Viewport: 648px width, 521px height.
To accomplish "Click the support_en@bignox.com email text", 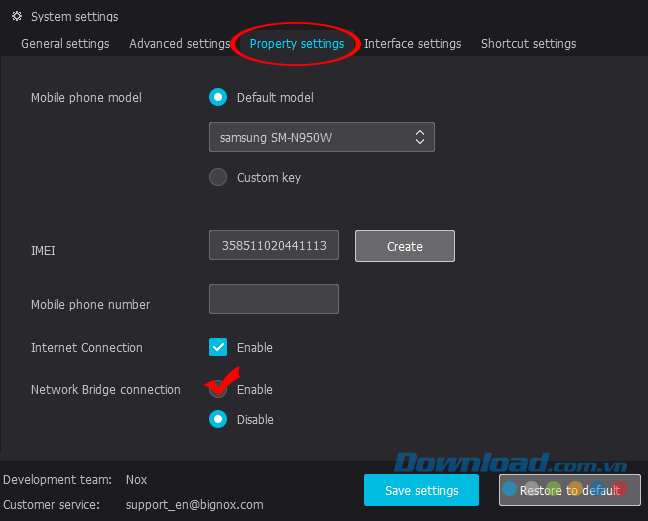I will (194, 504).
